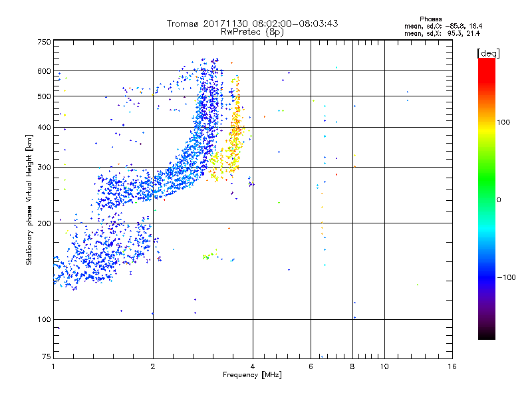Click the 'Phases' header label

[430, 19]
